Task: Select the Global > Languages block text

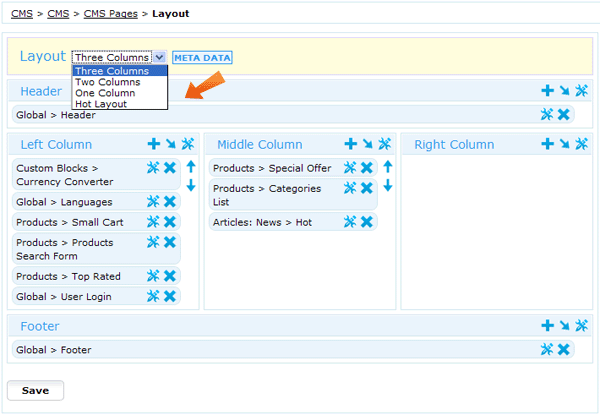Action: pos(64,202)
